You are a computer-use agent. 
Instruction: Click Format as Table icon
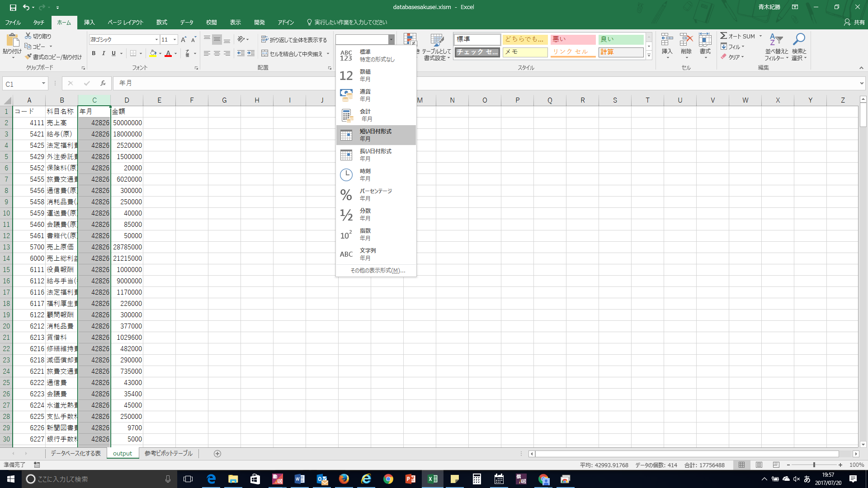[437, 41]
